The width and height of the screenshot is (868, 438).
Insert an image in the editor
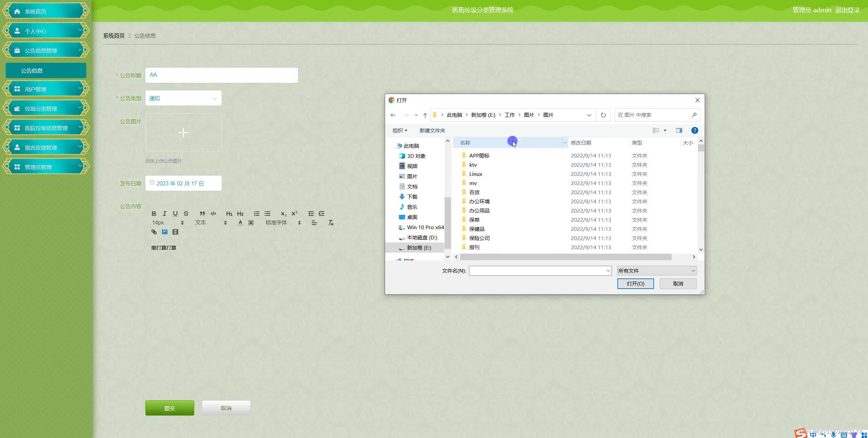[x=165, y=232]
